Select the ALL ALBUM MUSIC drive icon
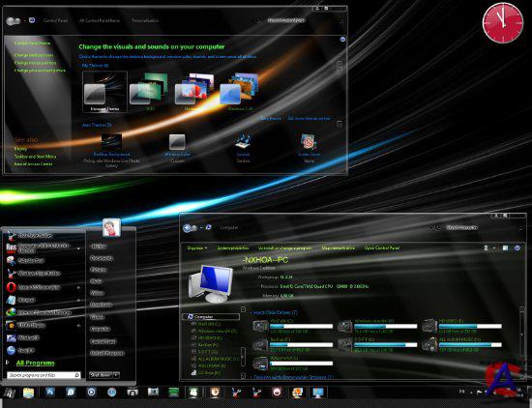Image resolution: width=532 pixels, height=408 pixels. tap(429, 344)
